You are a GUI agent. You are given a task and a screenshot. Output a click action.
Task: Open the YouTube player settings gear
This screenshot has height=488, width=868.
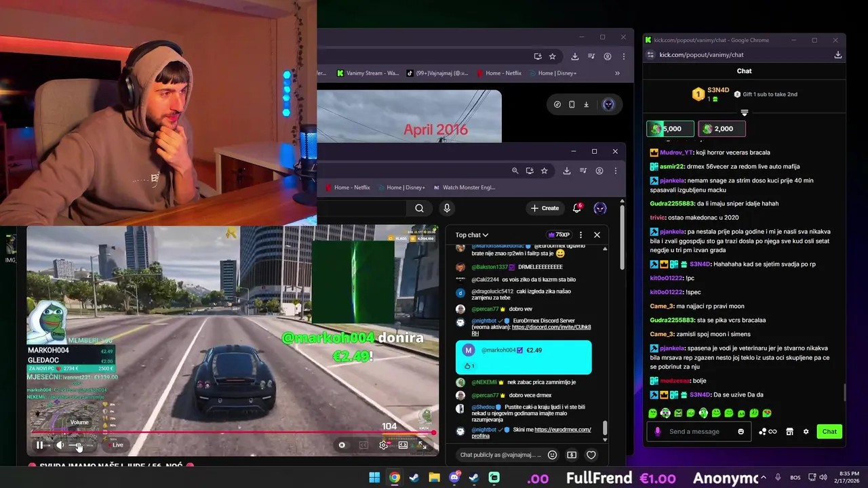pos(383,445)
